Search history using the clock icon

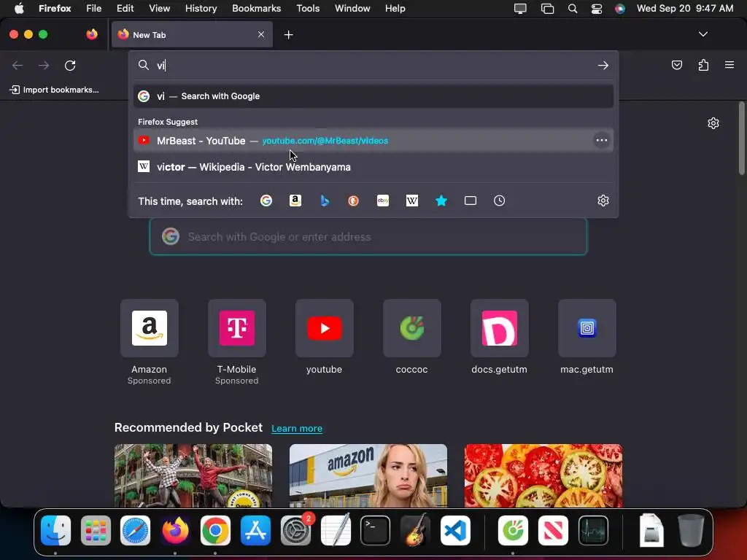coord(499,201)
